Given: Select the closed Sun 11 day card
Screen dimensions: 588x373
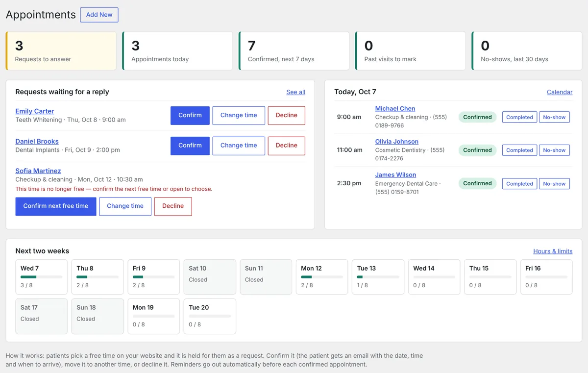Looking at the screenshot, I should click(x=266, y=277).
